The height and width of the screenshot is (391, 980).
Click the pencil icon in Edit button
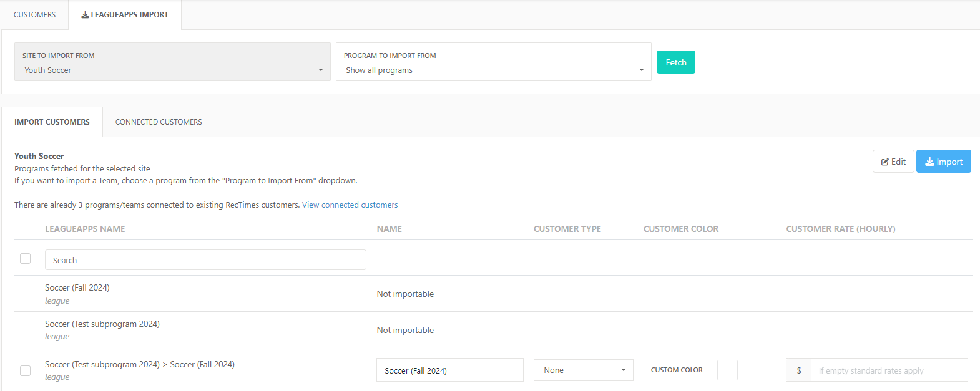pos(884,162)
